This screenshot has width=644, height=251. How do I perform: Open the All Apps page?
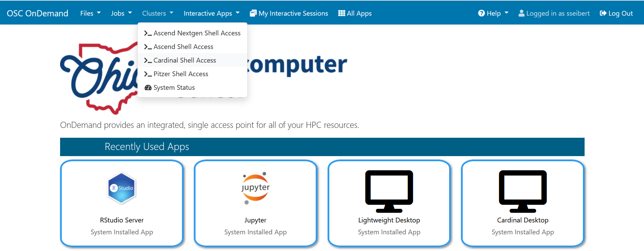point(355,13)
